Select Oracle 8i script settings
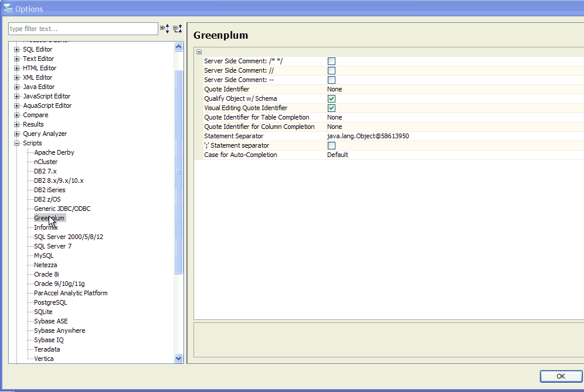 pos(46,274)
